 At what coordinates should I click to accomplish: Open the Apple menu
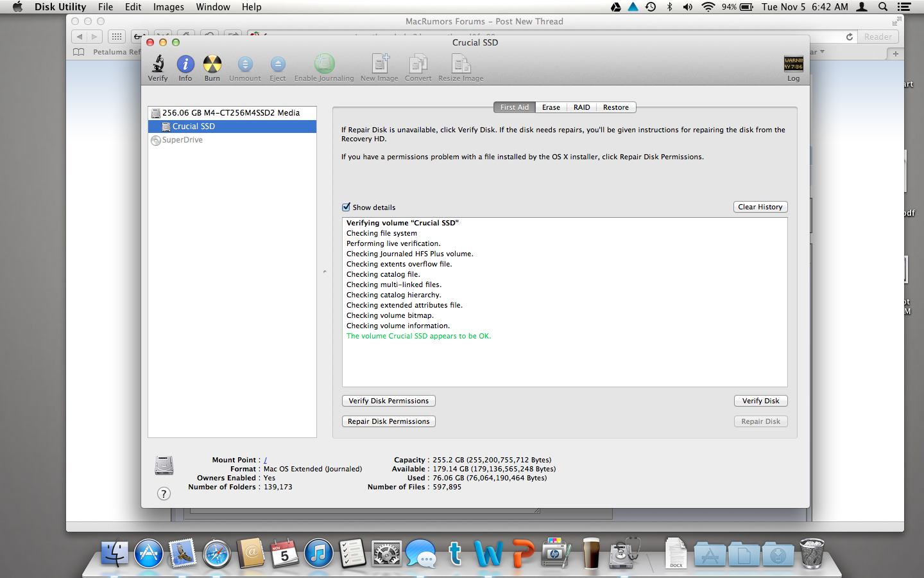coord(17,6)
